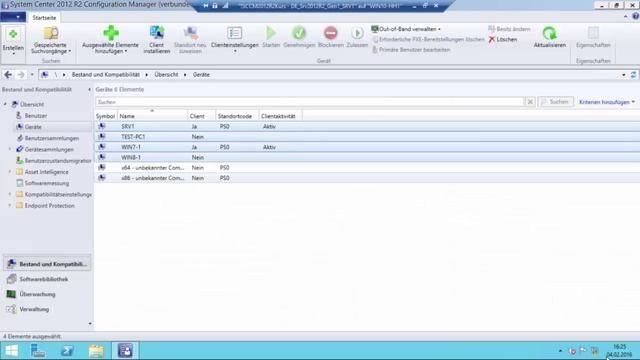Open the blue application menu button
The height and width of the screenshot is (360, 640).
(13, 17)
